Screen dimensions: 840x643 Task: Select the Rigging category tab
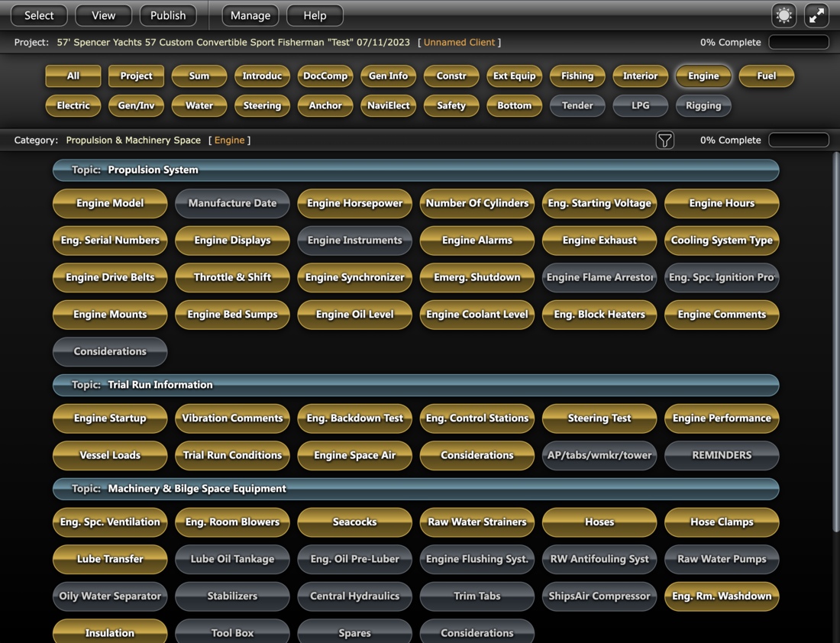[703, 105]
